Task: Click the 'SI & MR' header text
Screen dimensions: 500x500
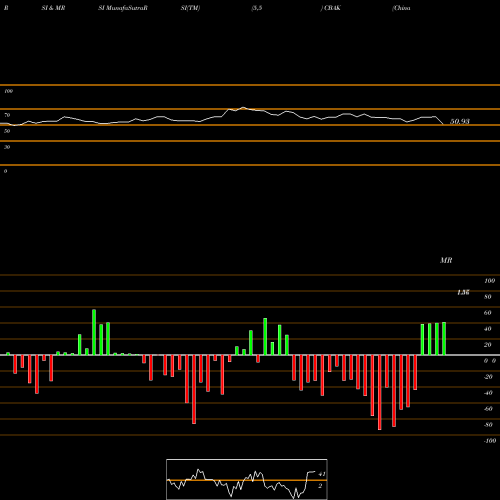Action: click(53, 8)
